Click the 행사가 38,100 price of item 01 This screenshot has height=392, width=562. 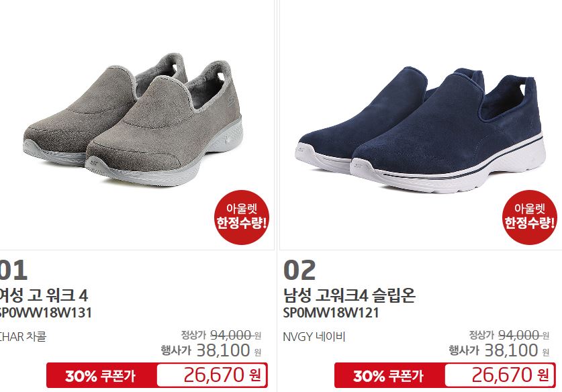(211, 350)
